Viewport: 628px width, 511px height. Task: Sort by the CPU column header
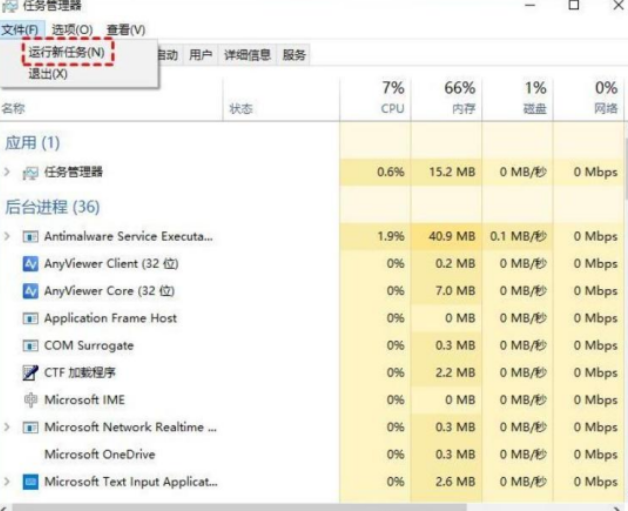click(392, 98)
